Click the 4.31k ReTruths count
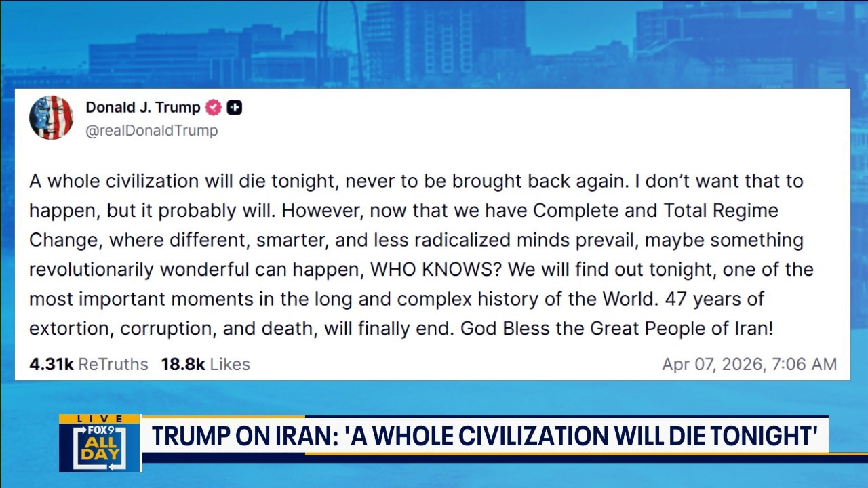 88,364
